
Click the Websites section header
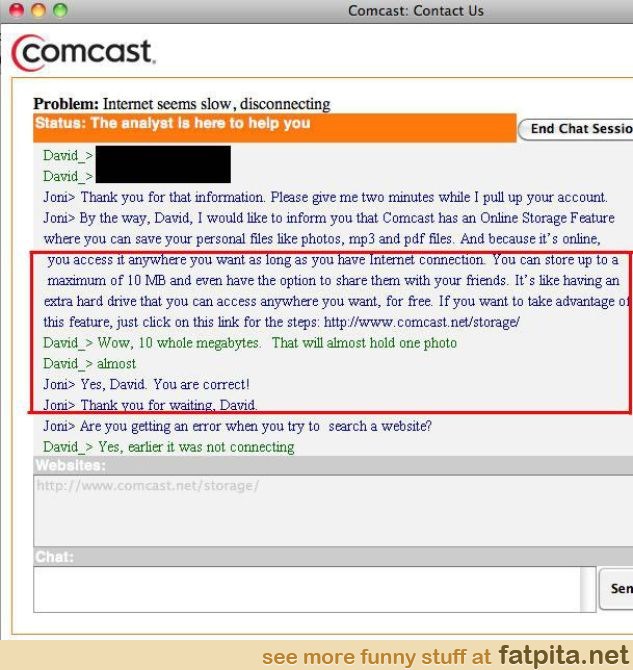coord(333,465)
